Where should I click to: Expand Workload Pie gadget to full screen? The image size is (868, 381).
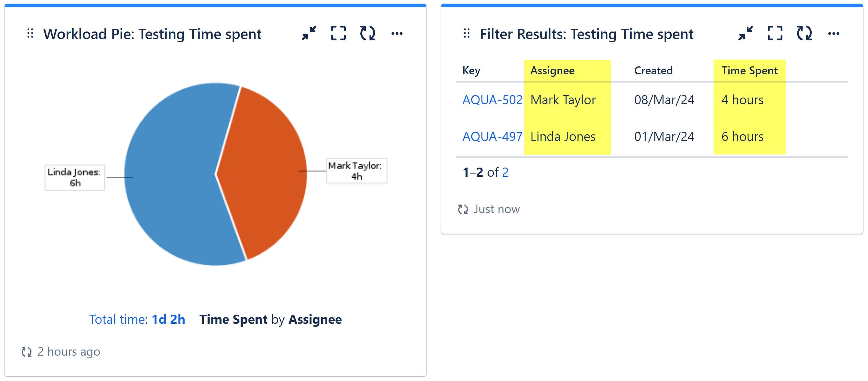coord(338,33)
